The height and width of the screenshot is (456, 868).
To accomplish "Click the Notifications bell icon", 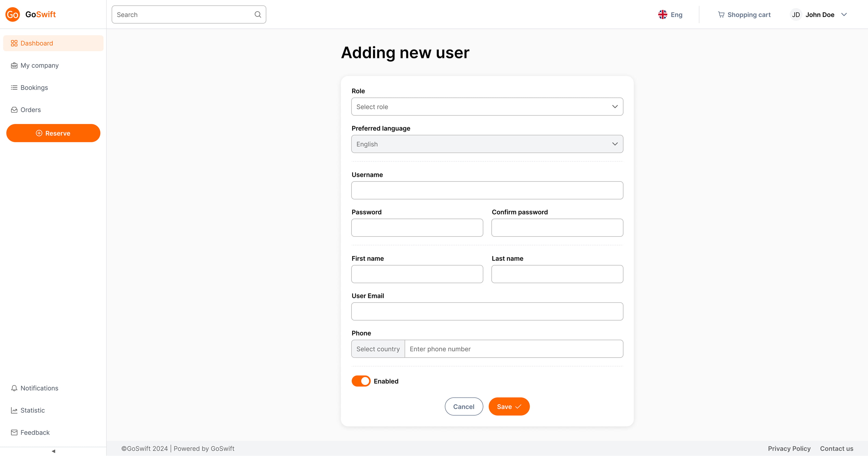I will [14, 388].
